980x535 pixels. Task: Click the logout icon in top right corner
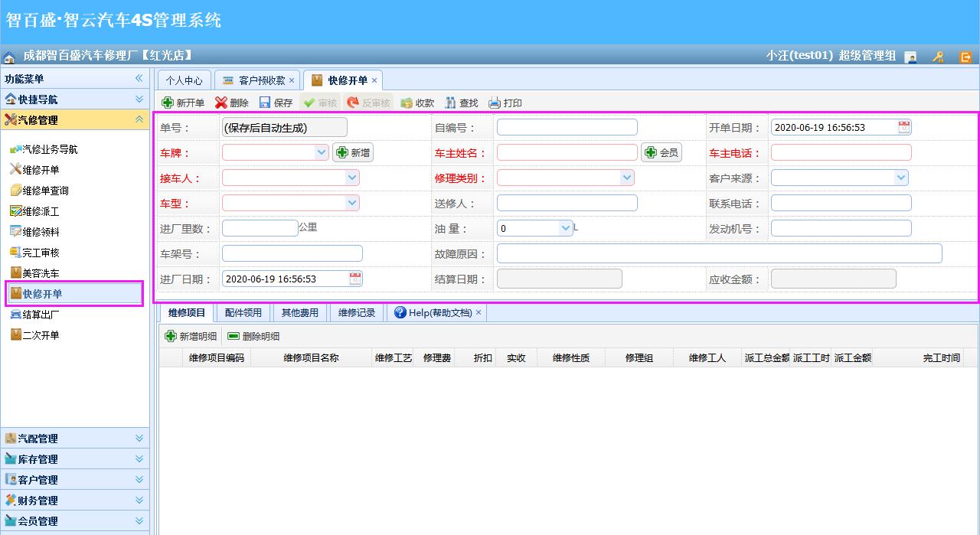coord(966,56)
